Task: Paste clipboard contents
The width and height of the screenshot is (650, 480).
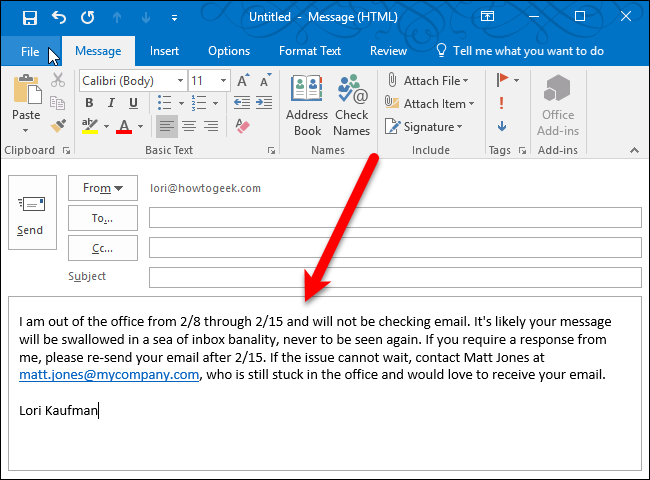Action: point(26,96)
